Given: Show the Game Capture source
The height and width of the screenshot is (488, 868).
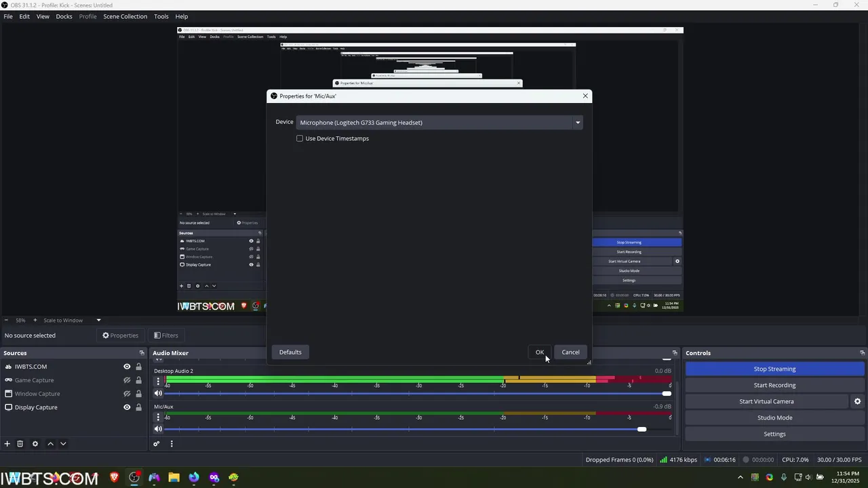Looking at the screenshot, I should [127, 380].
